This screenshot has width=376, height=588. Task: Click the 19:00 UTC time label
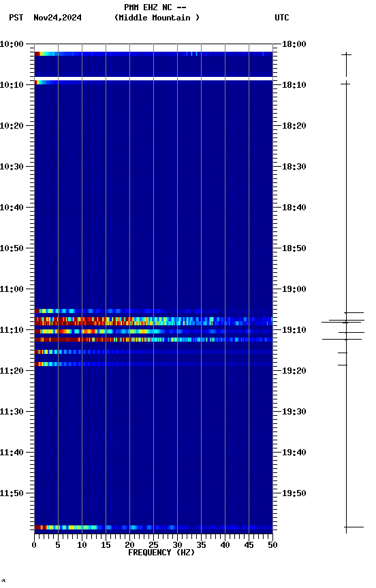(294, 289)
